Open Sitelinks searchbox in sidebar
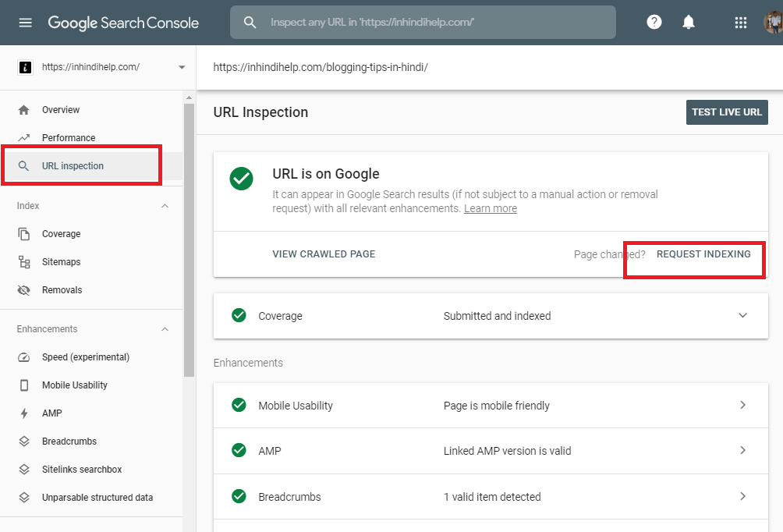The image size is (783, 532). [82, 469]
